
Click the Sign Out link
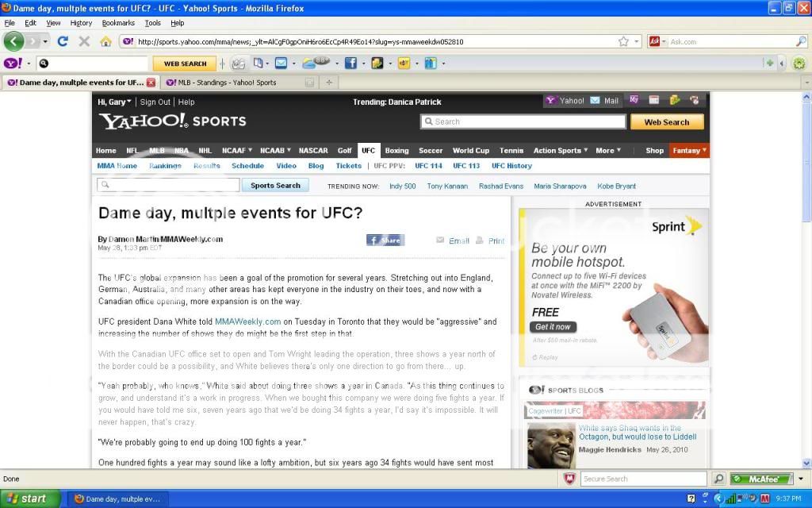(155, 102)
